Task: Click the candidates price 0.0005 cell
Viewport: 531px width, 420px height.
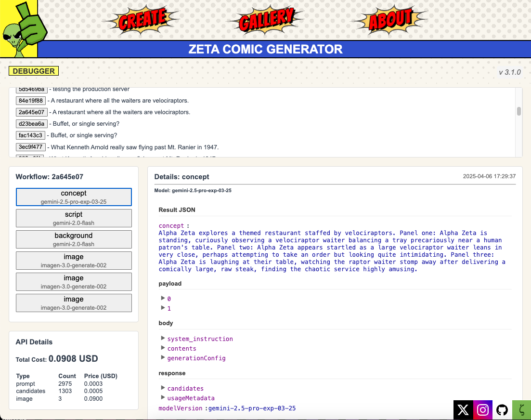Action: pyautogui.click(x=93, y=391)
